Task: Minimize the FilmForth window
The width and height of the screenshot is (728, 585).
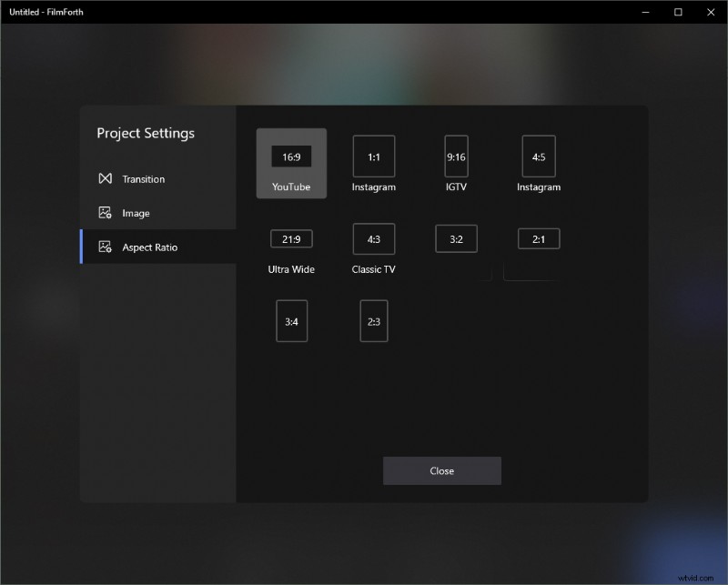Action: [x=644, y=13]
